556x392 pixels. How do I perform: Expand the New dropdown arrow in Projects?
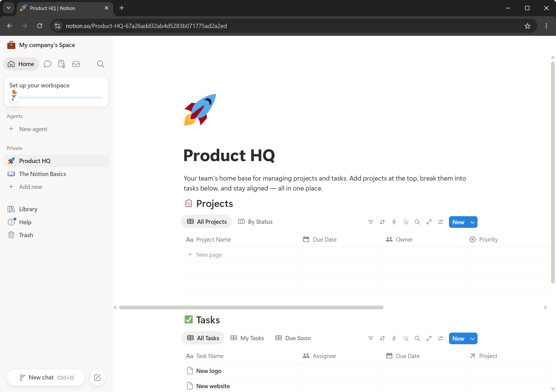tap(473, 222)
